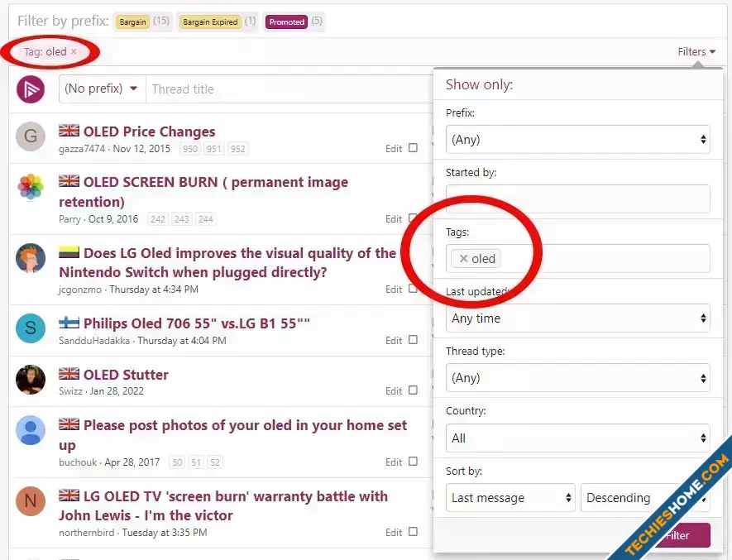Click the Started by input field
Screen dimensions: 732x560
coord(578,199)
